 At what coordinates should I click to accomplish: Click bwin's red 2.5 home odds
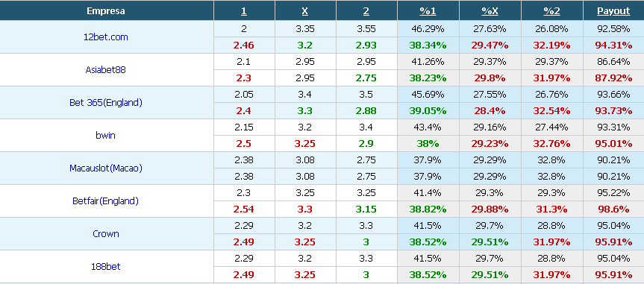coord(243,144)
